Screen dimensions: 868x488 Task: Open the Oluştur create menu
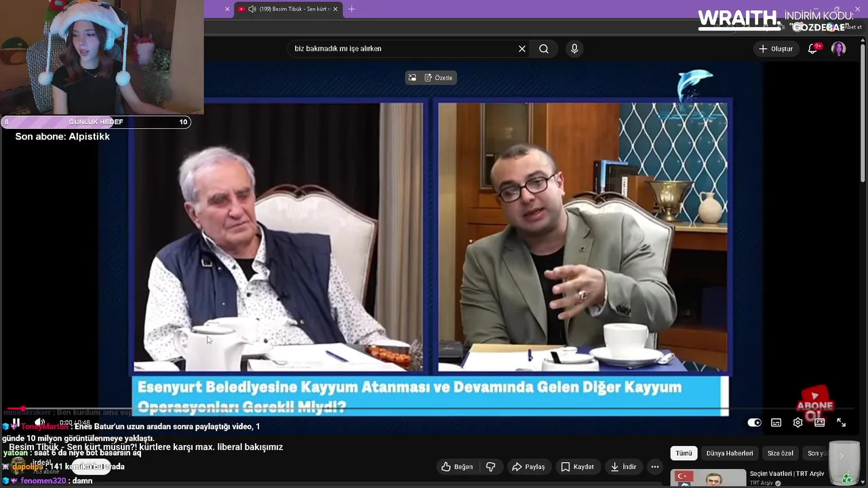[x=776, y=49]
